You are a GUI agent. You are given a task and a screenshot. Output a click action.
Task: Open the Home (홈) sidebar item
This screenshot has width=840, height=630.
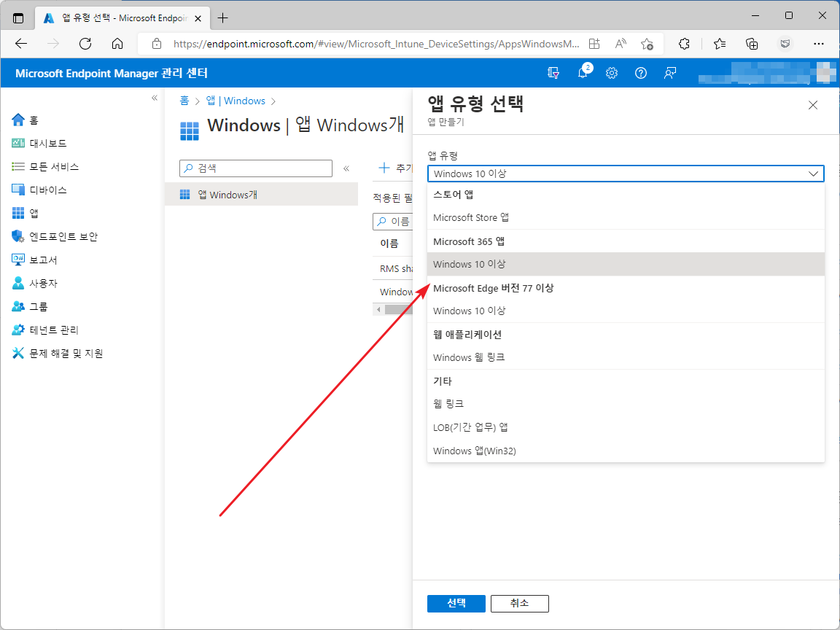click(x=26, y=120)
